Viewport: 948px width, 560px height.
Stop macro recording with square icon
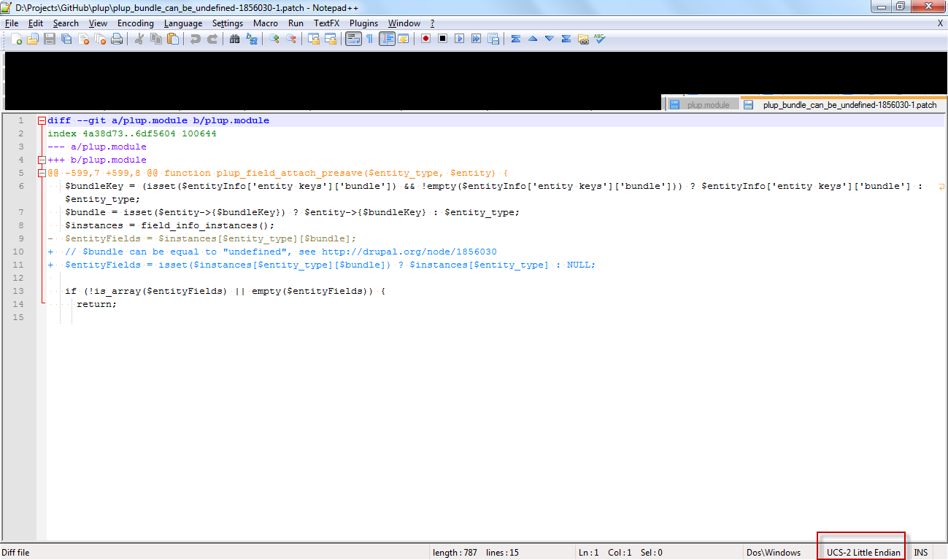click(442, 39)
